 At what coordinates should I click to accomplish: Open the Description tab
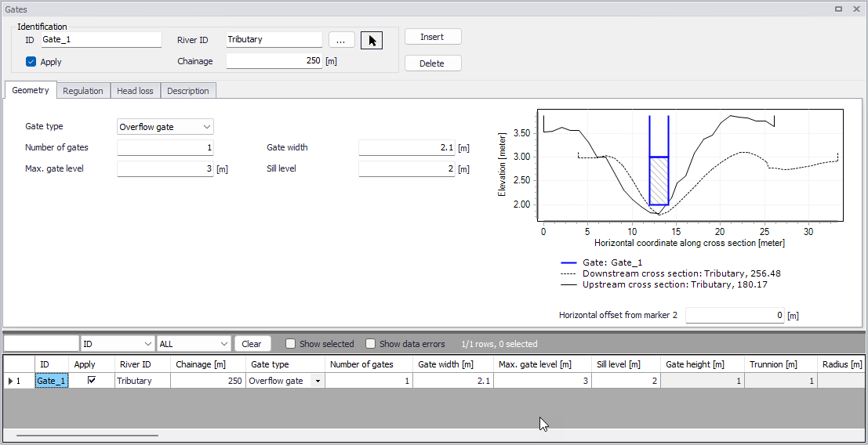pyautogui.click(x=188, y=91)
